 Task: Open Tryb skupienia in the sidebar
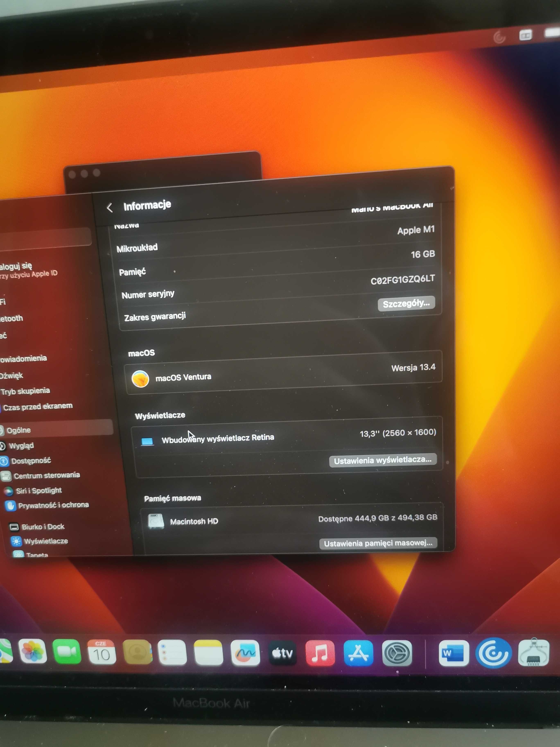pos(25,391)
